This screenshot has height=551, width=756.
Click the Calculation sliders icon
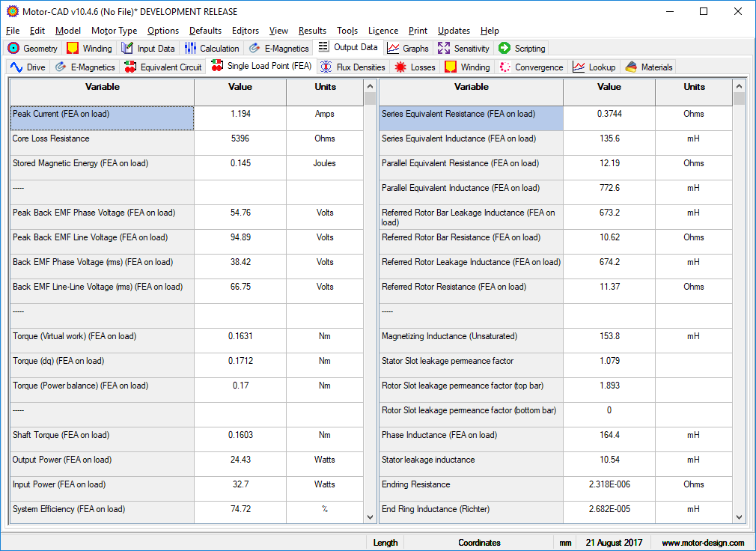pyautogui.click(x=190, y=48)
